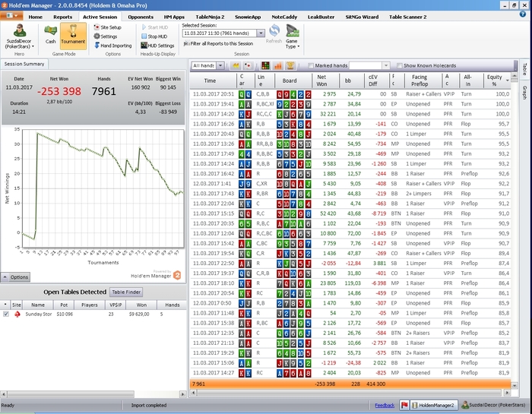Open the Table Scanner 2 tab
Image resolution: width=532 pixels, height=414 pixels.
click(x=407, y=17)
